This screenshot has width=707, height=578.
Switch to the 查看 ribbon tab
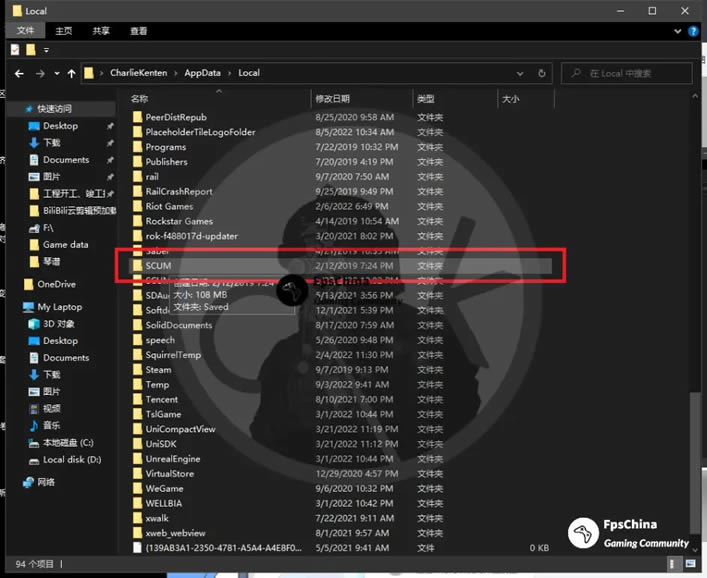click(x=139, y=31)
